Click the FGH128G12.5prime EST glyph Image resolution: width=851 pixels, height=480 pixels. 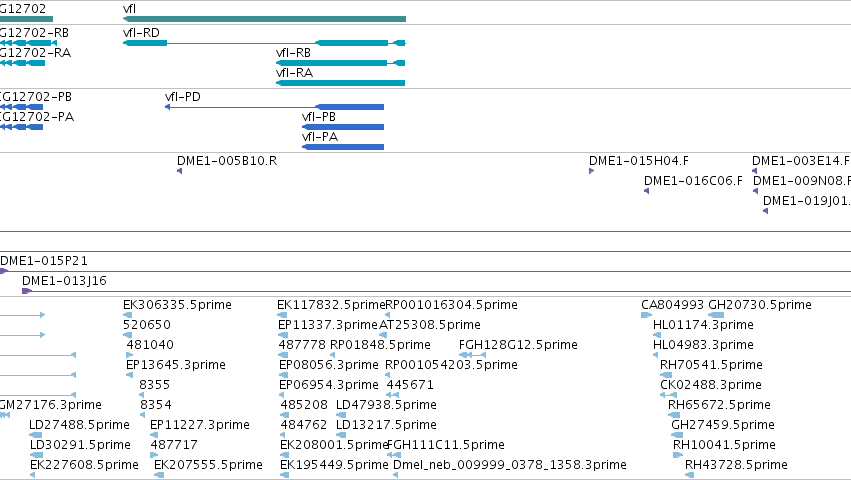point(472,355)
